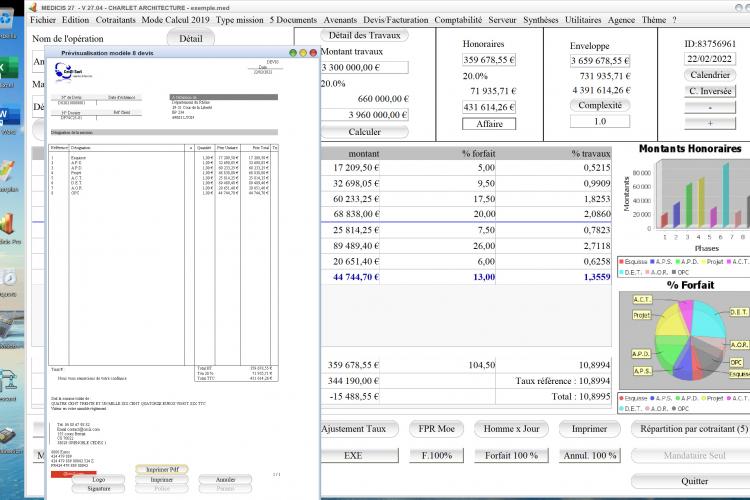Click the Signature button in preview
The height and width of the screenshot is (500, 750).
pyautogui.click(x=99, y=489)
